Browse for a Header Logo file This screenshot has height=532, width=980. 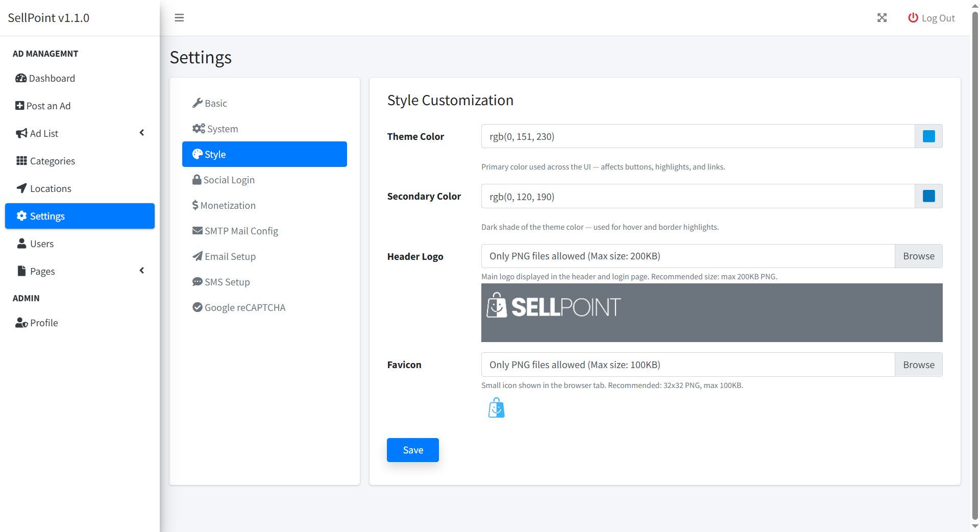point(918,256)
